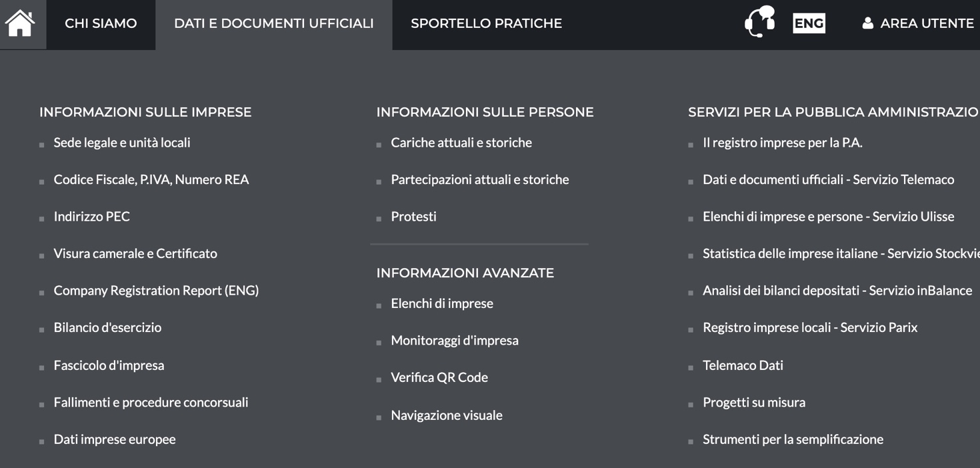Open the Chi Siamo menu
The image size is (980, 468).
101,23
